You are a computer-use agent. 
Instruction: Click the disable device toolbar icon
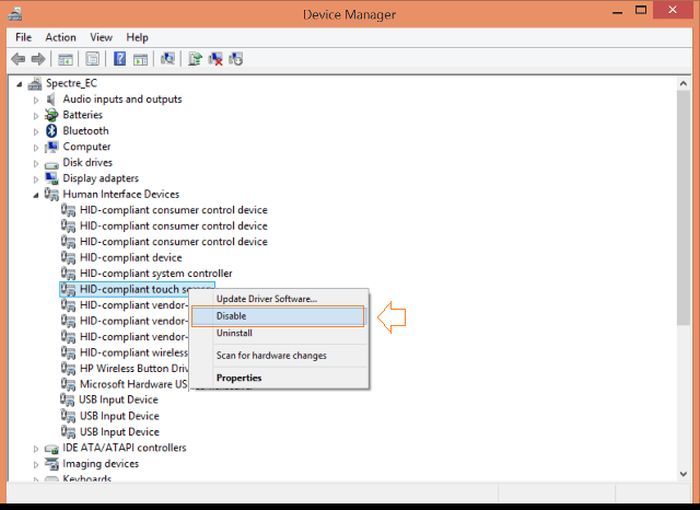(237, 59)
